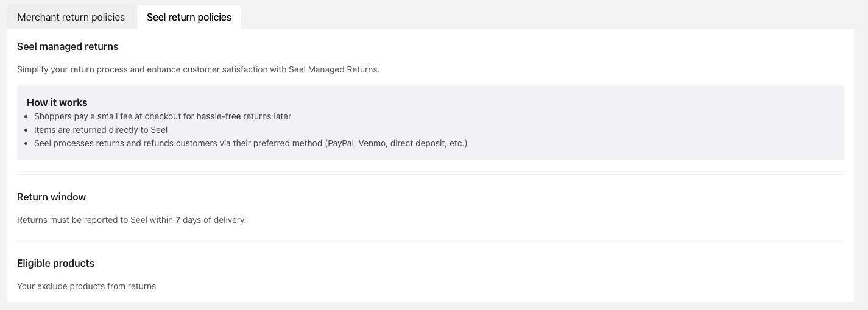Click the Return window heading
Viewport: 868px width, 310px height.
click(52, 197)
